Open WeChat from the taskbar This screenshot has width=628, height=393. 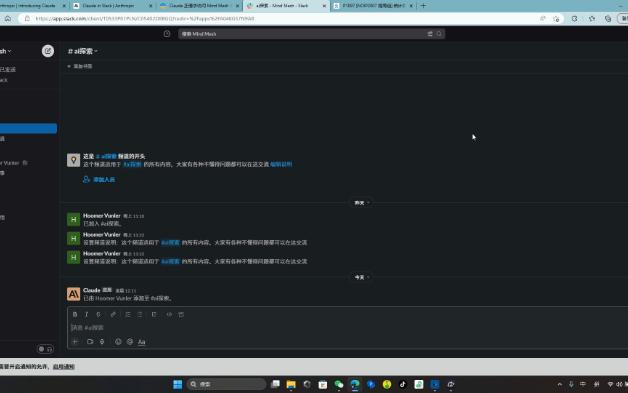[x=339, y=385]
